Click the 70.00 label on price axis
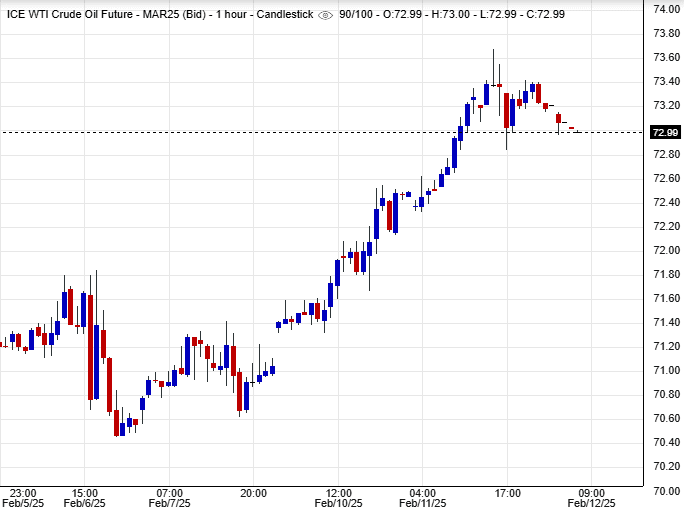Image resolution: width=684 pixels, height=508 pixels. (x=666, y=490)
